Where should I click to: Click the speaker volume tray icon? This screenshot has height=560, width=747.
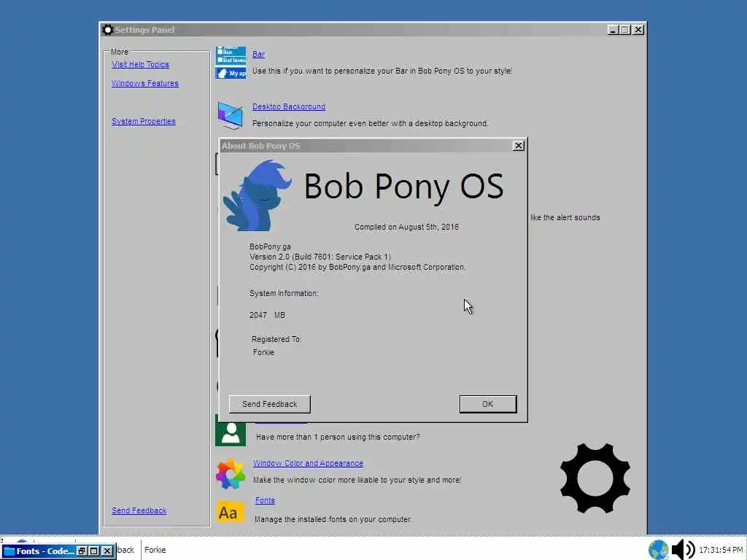coord(683,550)
